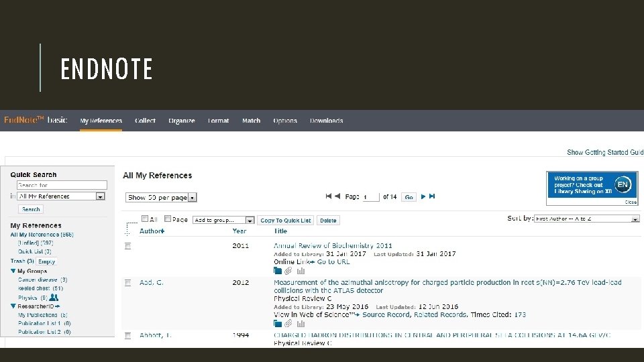Screen dimensions: 644x362
Task: Go to last page arrow icon
Action: coord(431,196)
